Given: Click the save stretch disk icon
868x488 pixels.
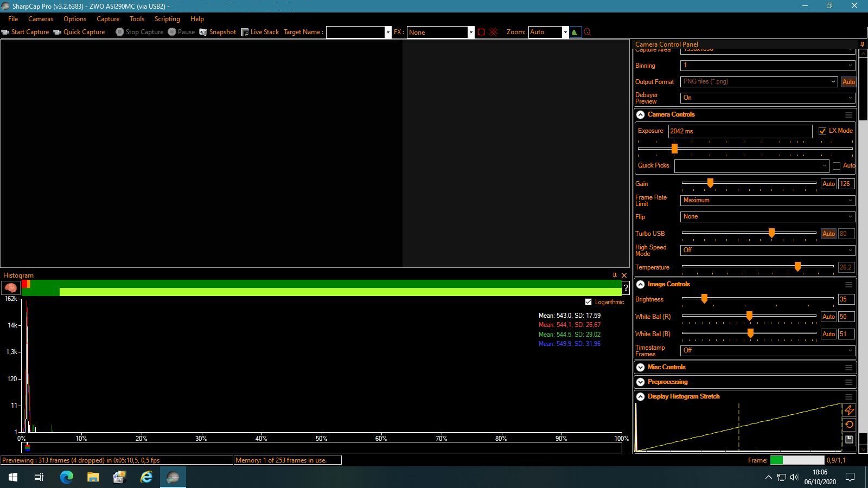Looking at the screenshot, I should point(849,439).
